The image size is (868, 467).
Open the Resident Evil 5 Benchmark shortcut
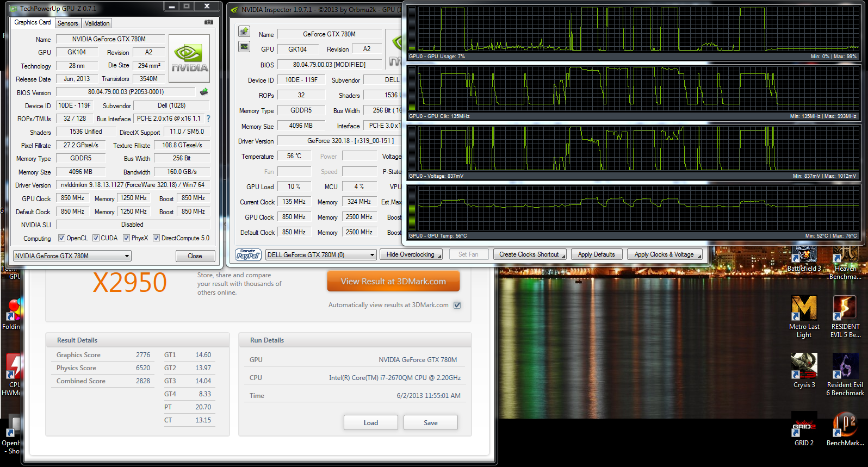[x=845, y=317]
